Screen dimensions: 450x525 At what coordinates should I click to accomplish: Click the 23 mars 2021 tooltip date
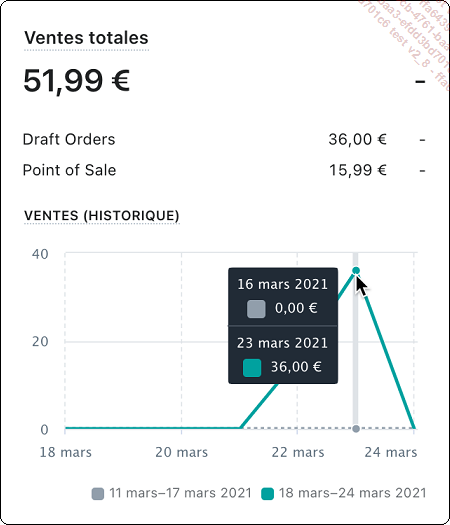coord(282,343)
